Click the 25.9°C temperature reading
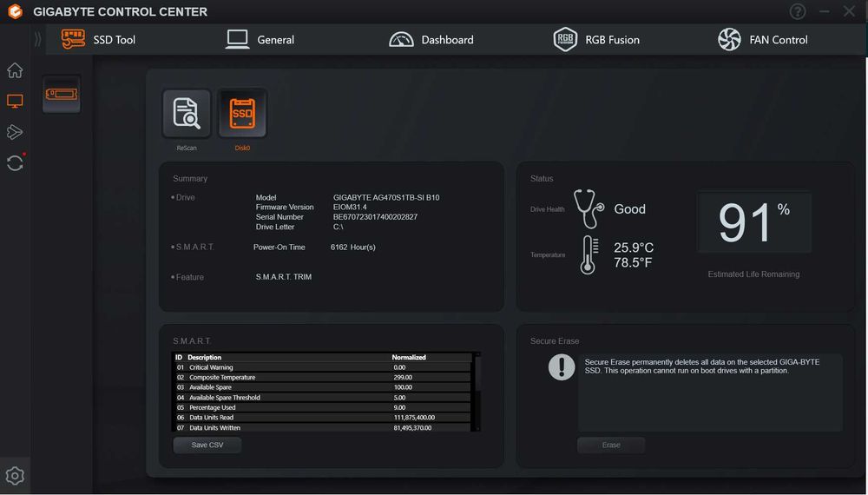 click(634, 247)
